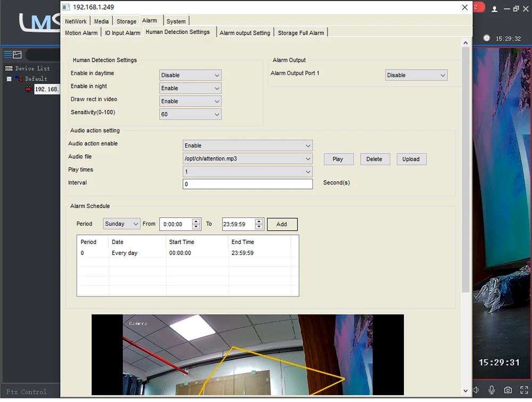Open Alarm Output Port 1 dropdown

pos(416,75)
